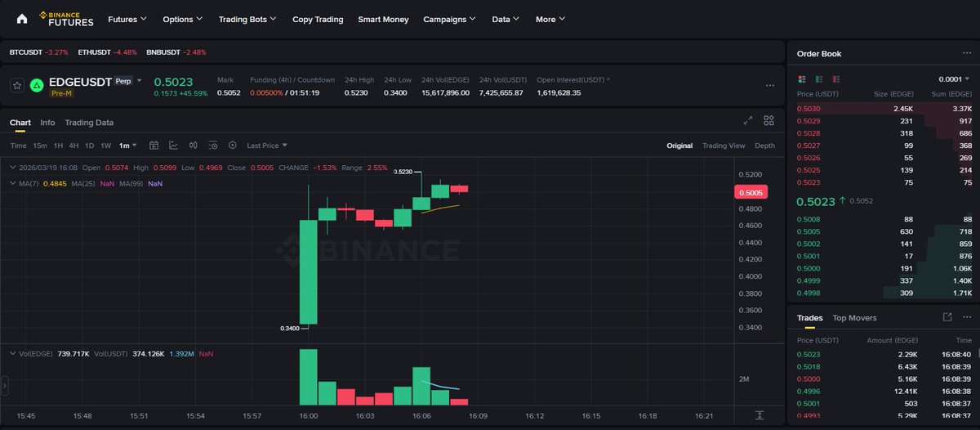
Task: Open the ticker panel three-dot menu
Action: pos(769,85)
